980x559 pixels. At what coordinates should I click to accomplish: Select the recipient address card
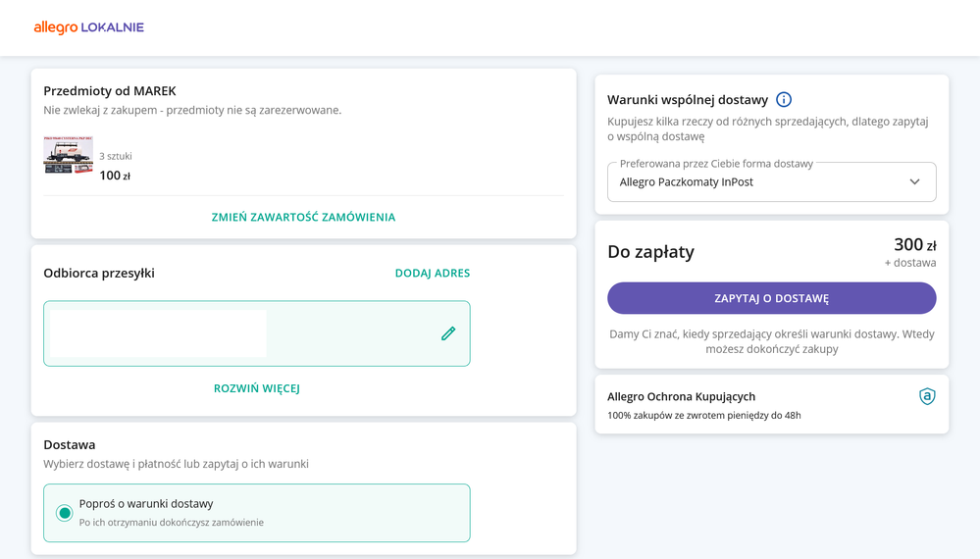click(x=257, y=333)
